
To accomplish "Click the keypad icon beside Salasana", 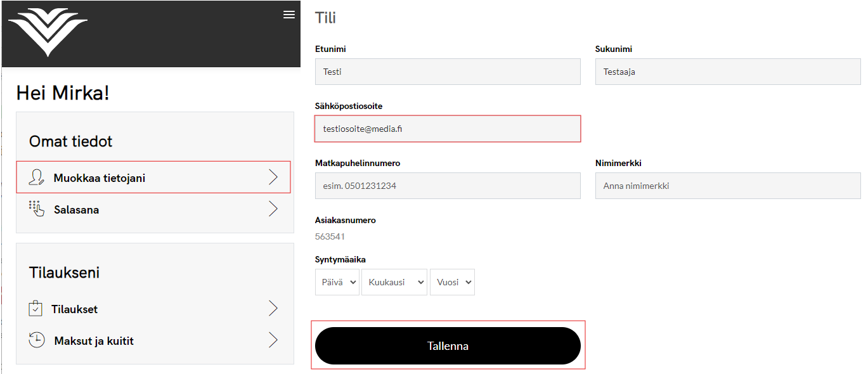I will click(x=37, y=209).
